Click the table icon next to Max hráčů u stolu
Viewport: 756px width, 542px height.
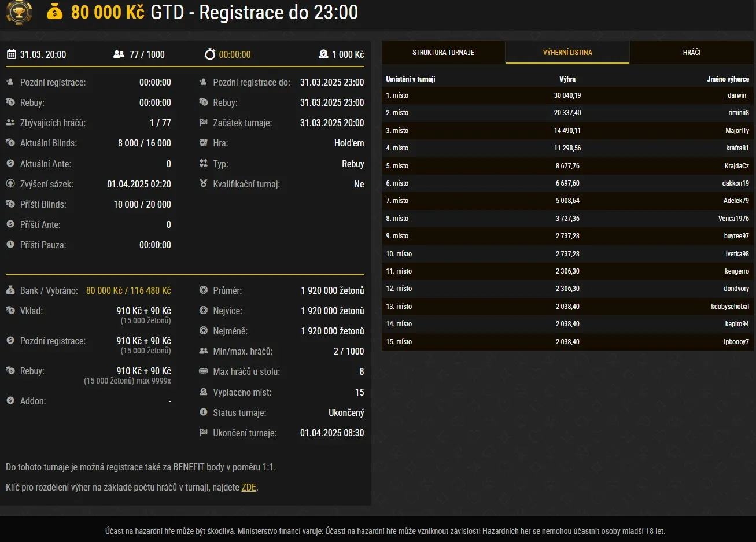[x=203, y=371]
